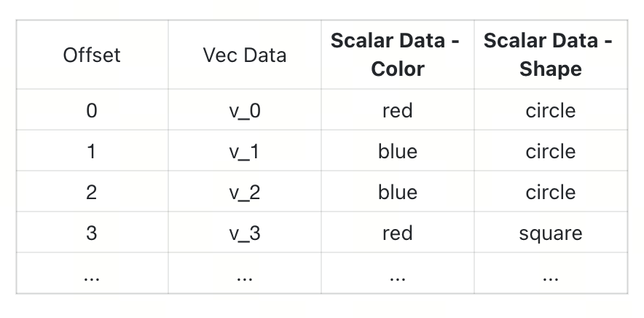Select the square shape cell

pos(550,233)
